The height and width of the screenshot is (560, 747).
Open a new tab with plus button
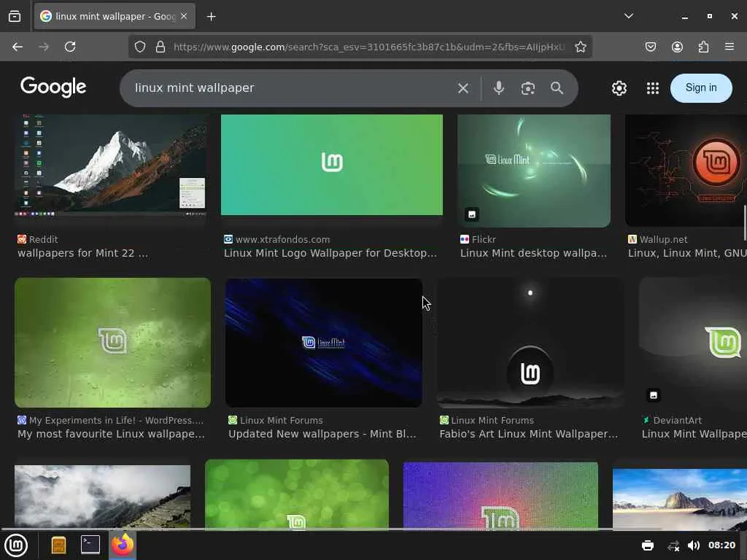tap(212, 17)
